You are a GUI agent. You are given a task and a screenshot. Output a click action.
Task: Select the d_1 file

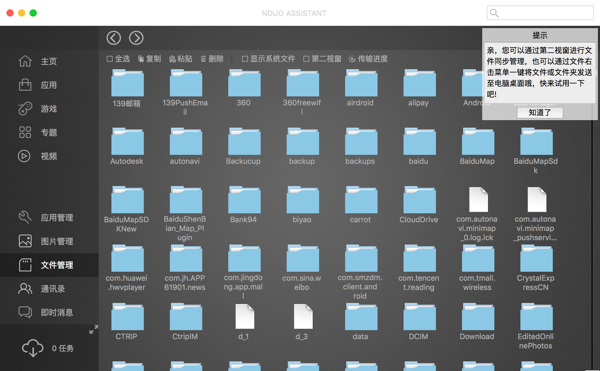[x=244, y=317]
